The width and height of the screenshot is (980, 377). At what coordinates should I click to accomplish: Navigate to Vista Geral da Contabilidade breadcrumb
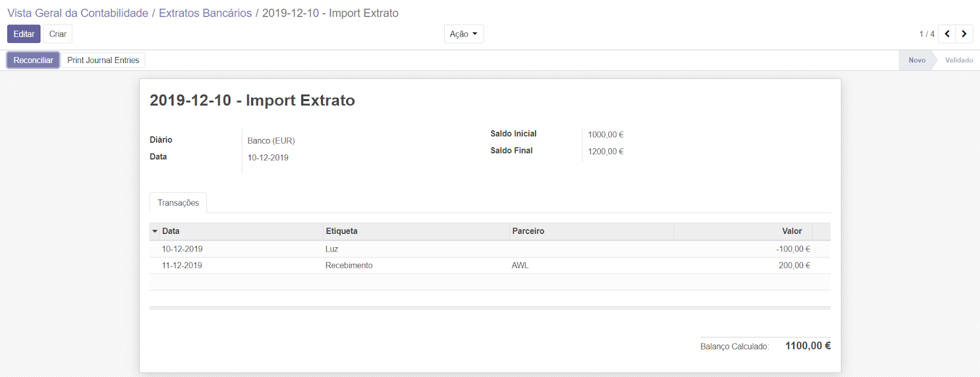(78, 13)
